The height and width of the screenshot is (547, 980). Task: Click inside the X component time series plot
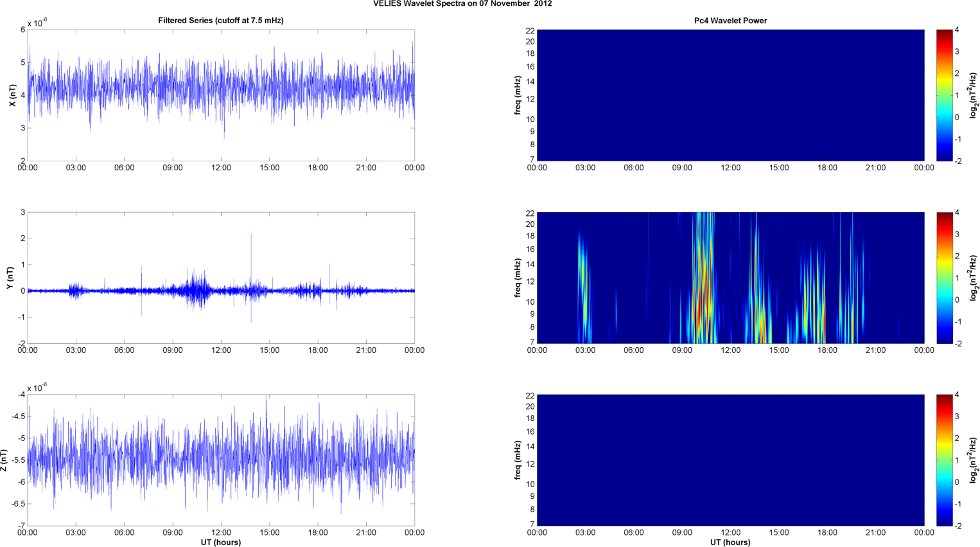(220, 95)
